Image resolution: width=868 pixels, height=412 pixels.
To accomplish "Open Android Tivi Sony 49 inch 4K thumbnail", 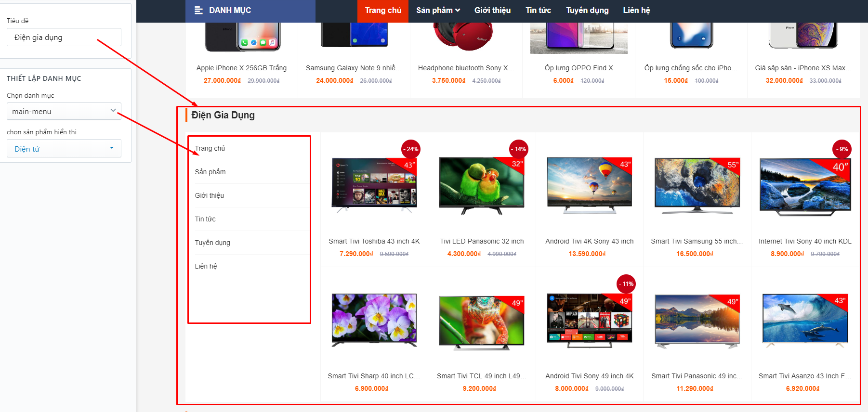I will point(590,321).
